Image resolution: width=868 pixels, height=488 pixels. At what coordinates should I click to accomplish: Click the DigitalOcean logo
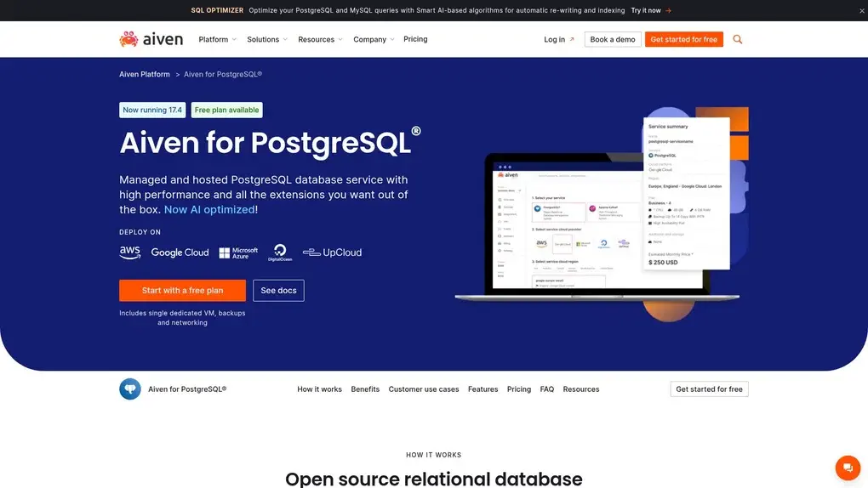click(x=280, y=253)
